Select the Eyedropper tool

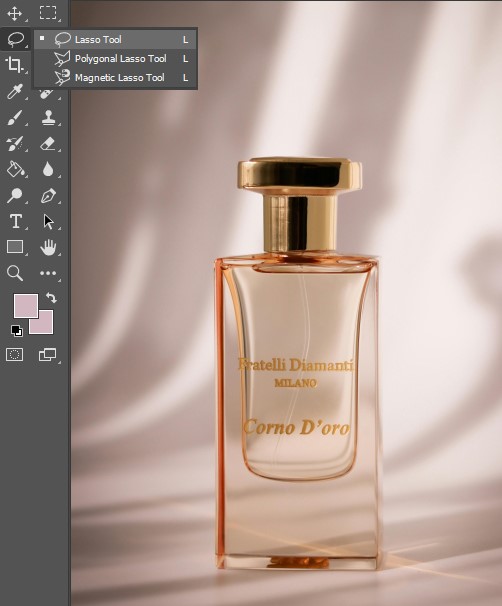pyautogui.click(x=15, y=92)
